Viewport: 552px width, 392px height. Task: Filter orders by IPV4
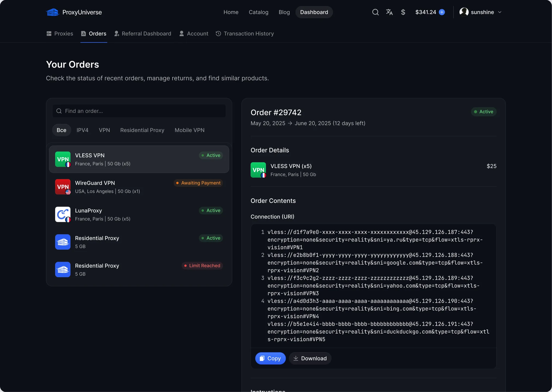pos(82,130)
